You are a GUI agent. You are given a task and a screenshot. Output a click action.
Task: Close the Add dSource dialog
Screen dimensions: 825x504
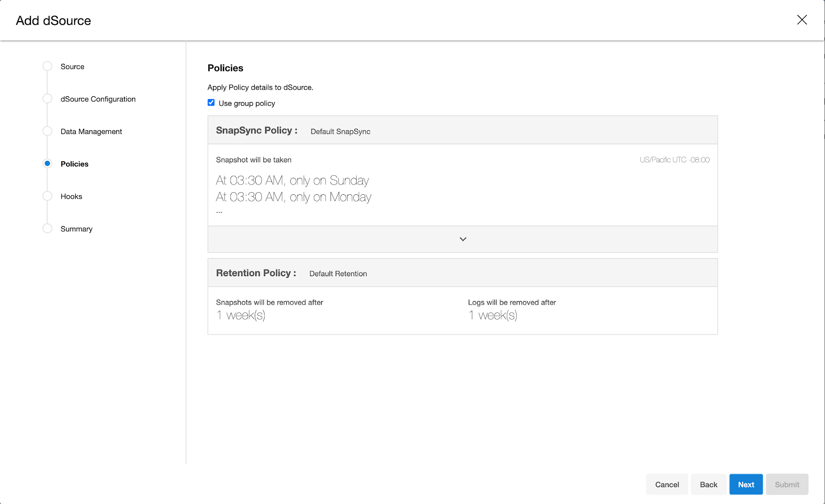click(802, 20)
